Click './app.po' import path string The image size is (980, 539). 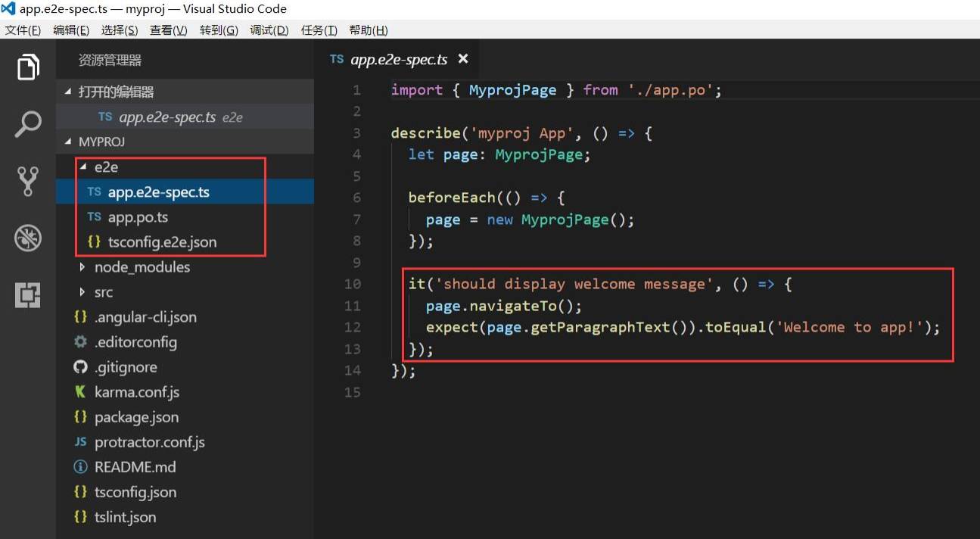[670, 90]
